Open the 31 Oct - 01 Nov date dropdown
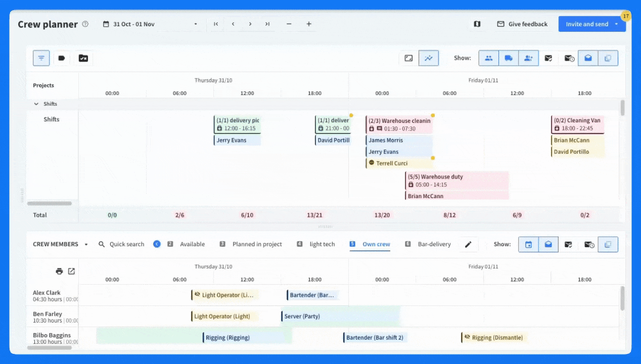This screenshot has width=641, height=364. point(150,24)
